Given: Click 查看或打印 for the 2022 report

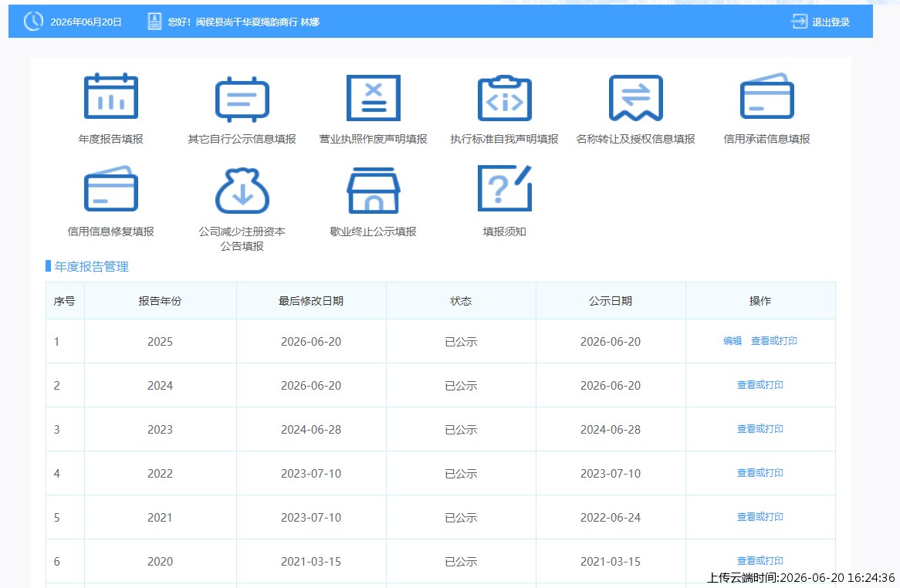Looking at the screenshot, I should click(x=760, y=473).
